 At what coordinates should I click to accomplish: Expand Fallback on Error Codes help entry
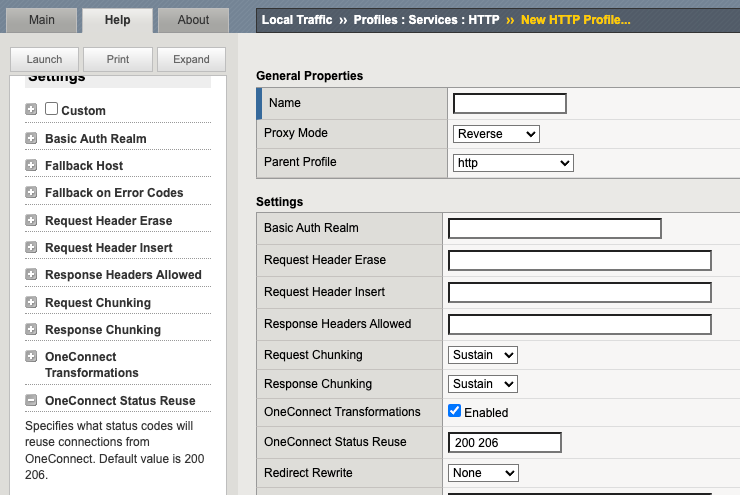pyautogui.click(x=31, y=193)
